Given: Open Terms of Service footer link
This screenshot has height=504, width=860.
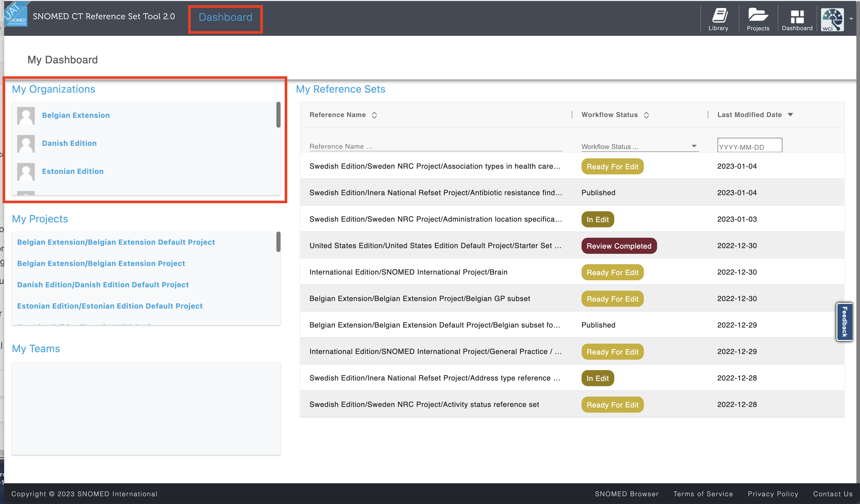Looking at the screenshot, I should pyautogui.click(x=703, y=494).
